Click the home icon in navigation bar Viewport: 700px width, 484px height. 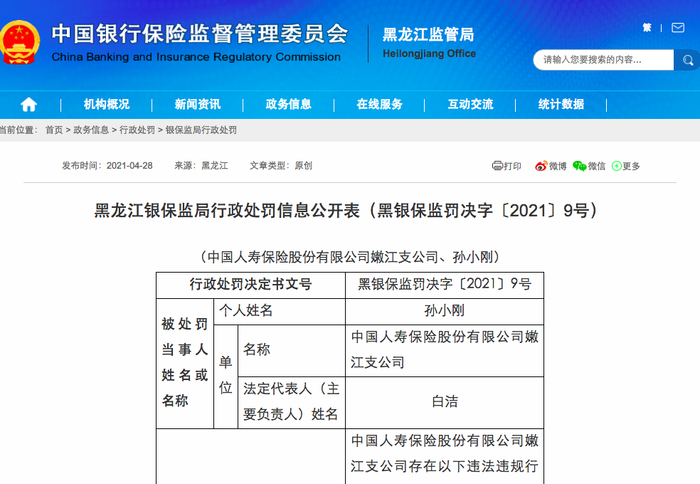pyautogui.click(x=29, y=104)
